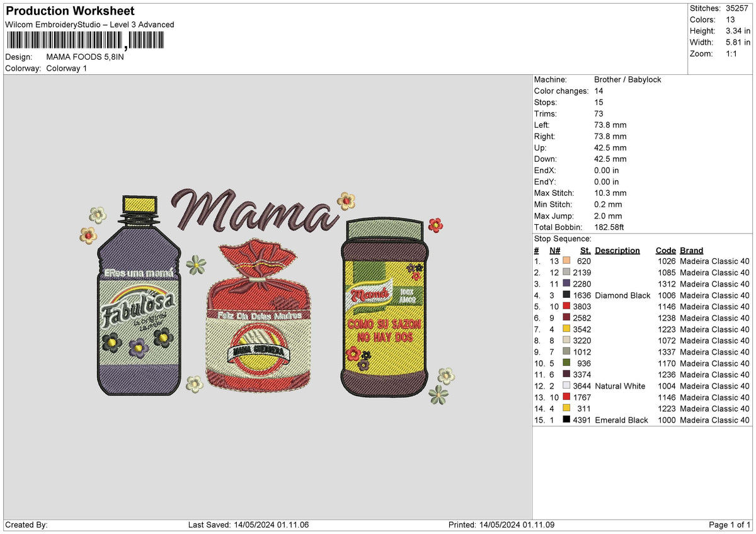Click the code '1312' in row 3
The image size is (756, 534).
667,284
